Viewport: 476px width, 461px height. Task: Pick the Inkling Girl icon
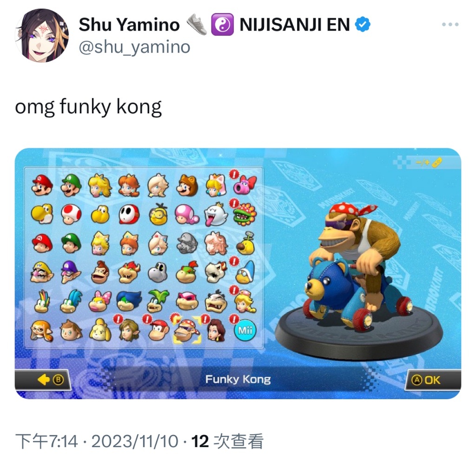[x=42, y=331]
